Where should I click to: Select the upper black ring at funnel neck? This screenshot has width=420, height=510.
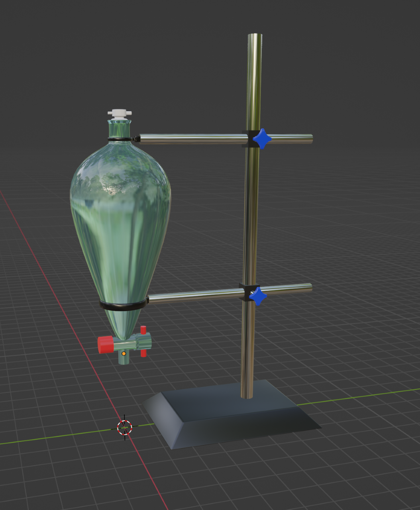coord(120,139)
